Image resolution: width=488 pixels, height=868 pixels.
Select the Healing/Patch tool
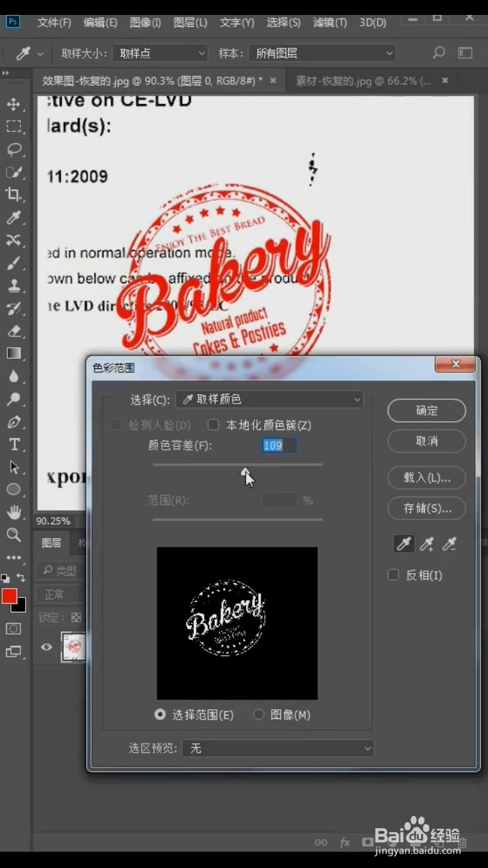pyautogui.click(x=14, y=240)
